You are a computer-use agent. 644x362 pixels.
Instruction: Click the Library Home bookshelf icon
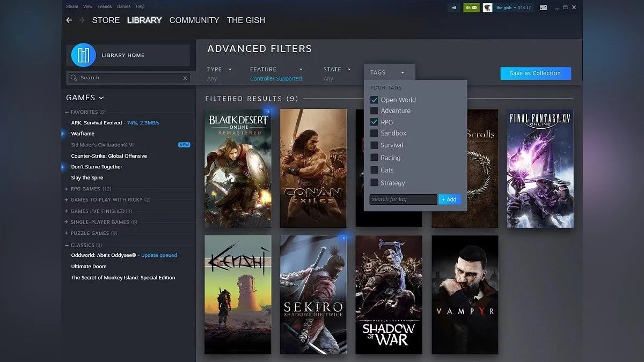click(83, 55)
